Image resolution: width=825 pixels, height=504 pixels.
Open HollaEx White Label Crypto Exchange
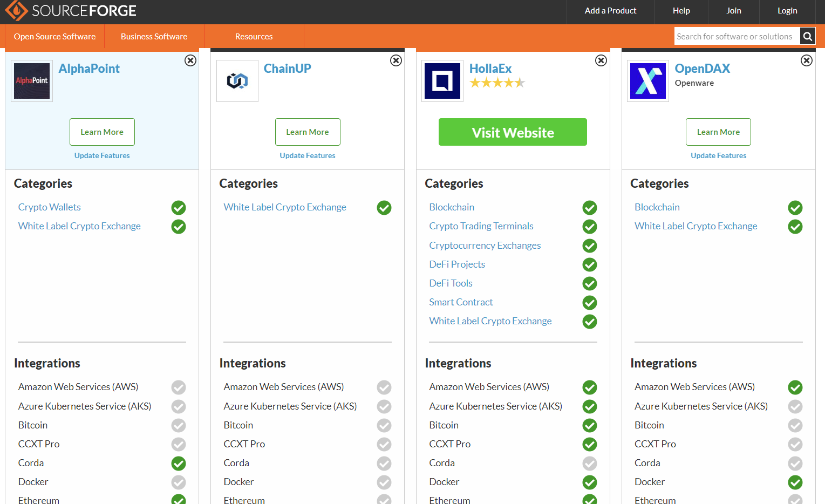[x=490, y=321]
